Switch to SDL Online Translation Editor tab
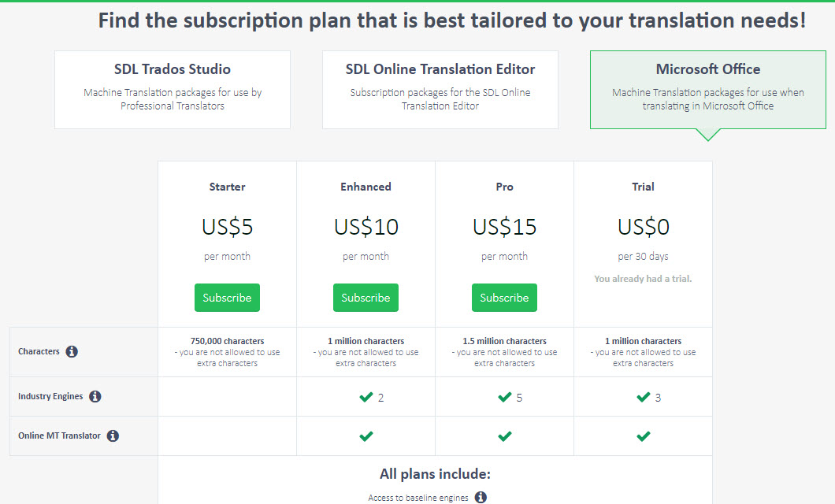The image size is (835, 504). [440, 89]
